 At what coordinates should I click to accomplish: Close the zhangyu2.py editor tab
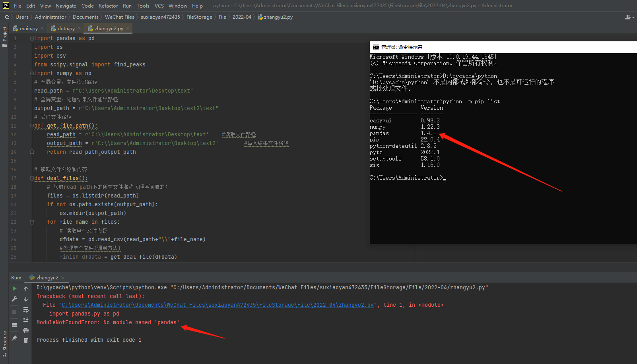tap(128, 28)
